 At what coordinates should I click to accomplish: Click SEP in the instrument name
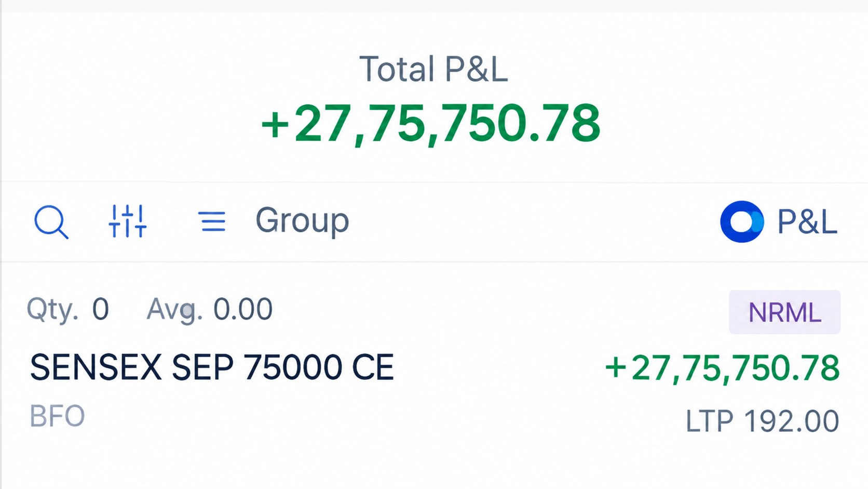click(202, 367)
